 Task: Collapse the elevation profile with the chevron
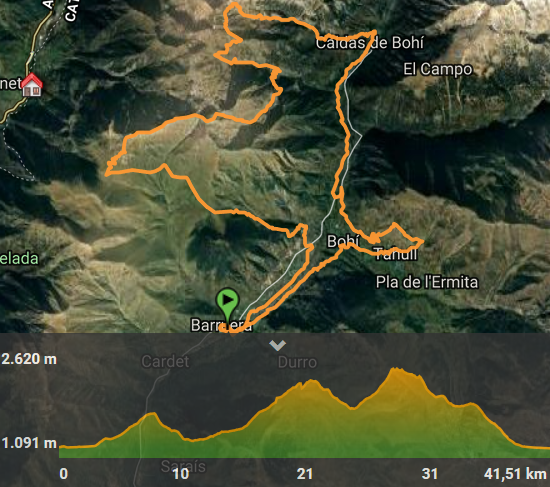[x=277, y=345]
